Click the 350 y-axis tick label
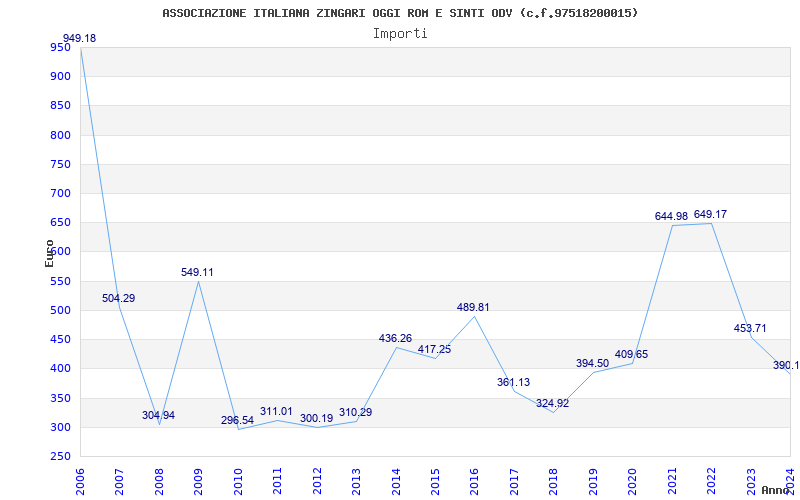 click(x=60, y=398)
